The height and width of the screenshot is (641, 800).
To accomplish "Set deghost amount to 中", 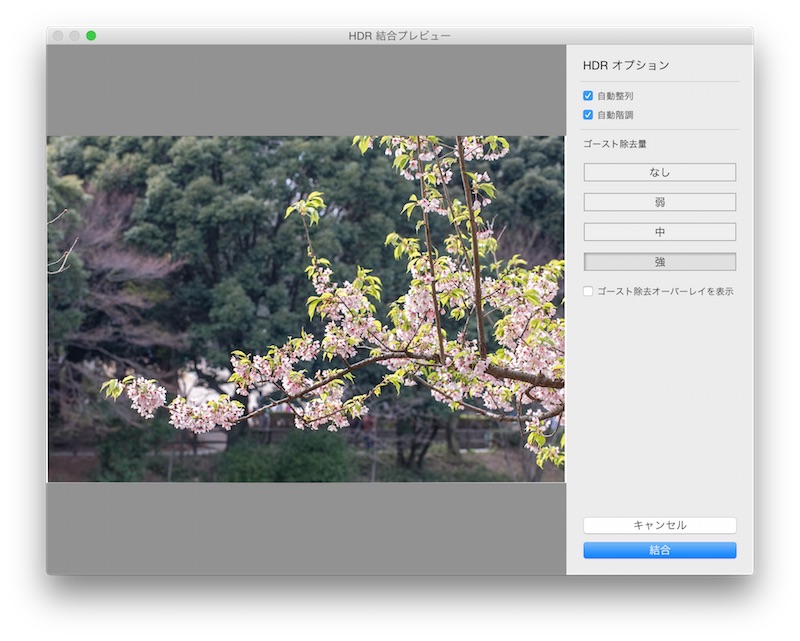I will pos(659,232).
